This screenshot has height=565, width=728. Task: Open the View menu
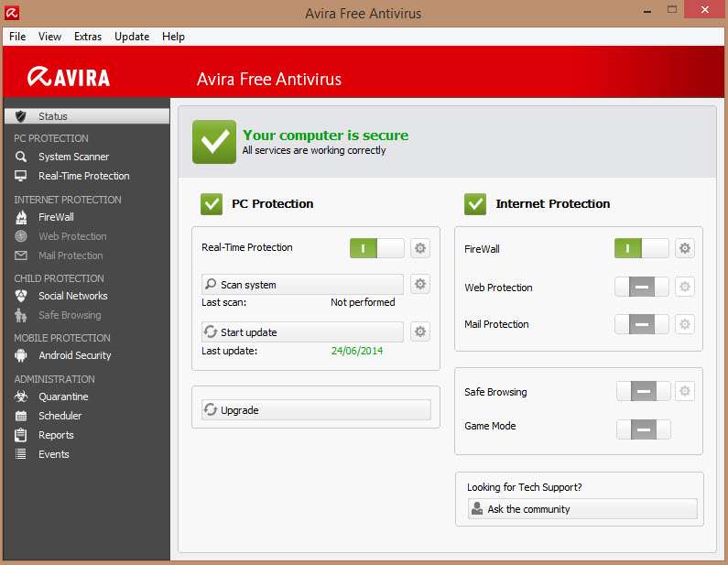pyautogui.click(x=49, y=37)
